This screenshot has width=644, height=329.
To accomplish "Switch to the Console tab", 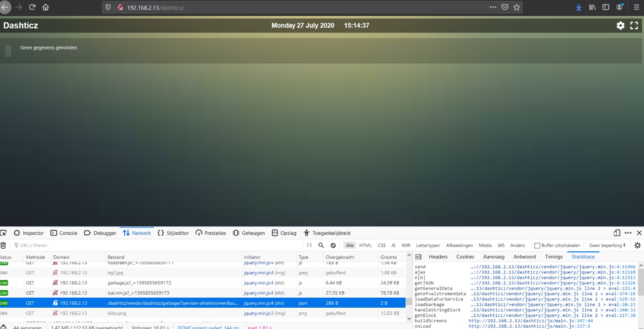I will click(x=64, y=233).
